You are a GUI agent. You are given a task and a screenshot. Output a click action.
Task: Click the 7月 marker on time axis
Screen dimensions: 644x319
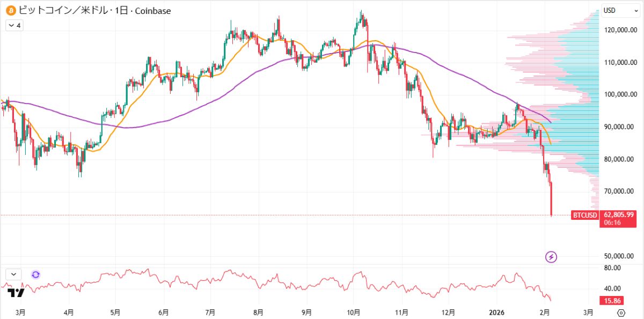coord(210,312)
